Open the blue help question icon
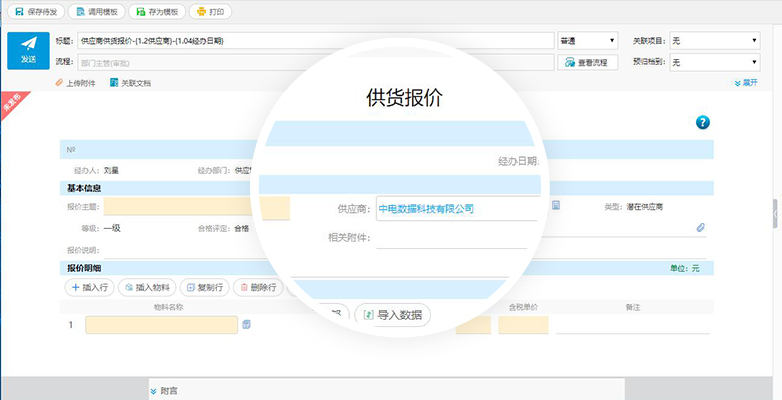This screenshot has width=782, height=400. [x=703, y=122]
